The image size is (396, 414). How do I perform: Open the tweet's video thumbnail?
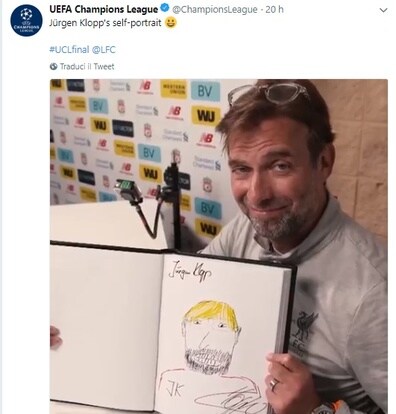(x=219, y=246)
